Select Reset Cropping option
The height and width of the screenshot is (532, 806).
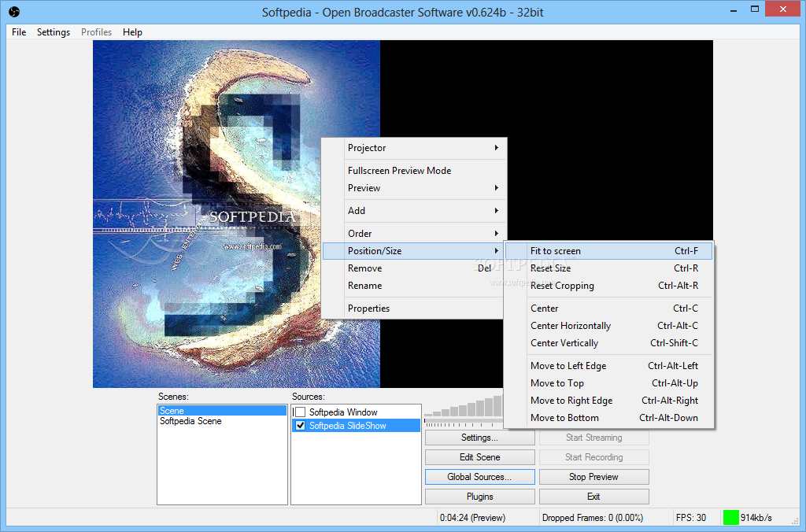(609, 286)
